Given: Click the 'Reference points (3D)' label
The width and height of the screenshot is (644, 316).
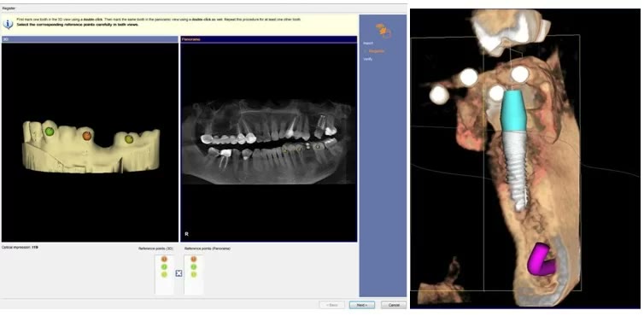Looking at the screenshot, I should [x=155, y=249].
